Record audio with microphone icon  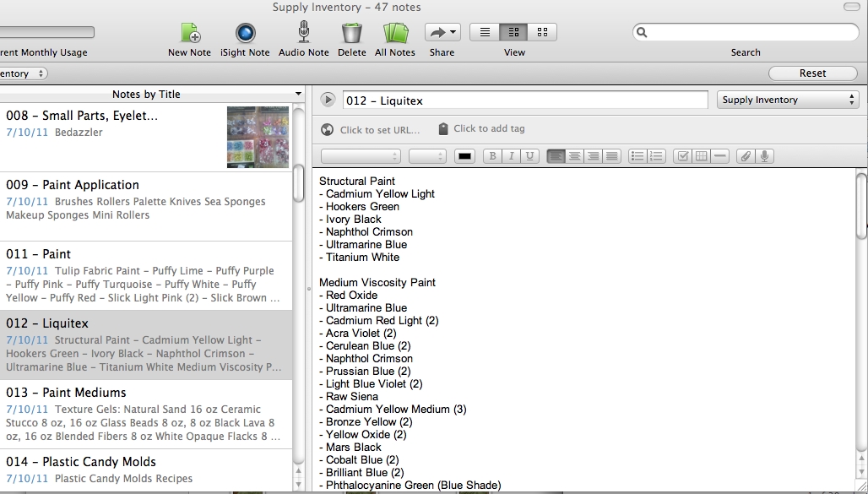click(x=764, y=156)
